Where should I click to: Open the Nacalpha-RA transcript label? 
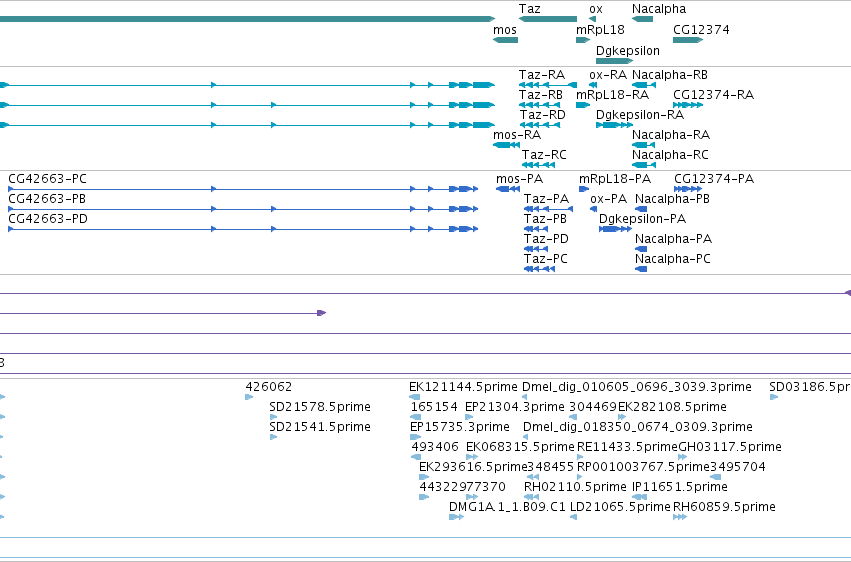click(671, 135)
